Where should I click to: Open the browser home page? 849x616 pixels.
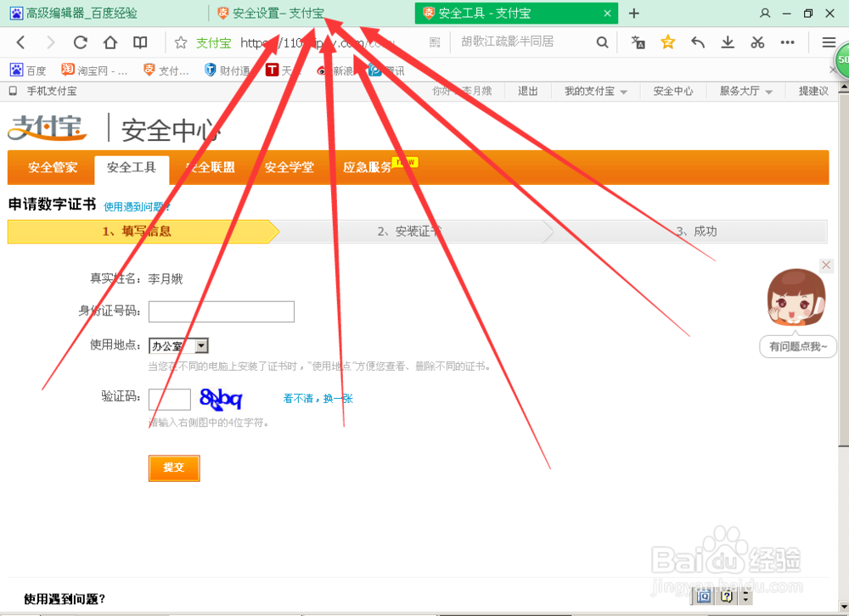tap(110, 42)
